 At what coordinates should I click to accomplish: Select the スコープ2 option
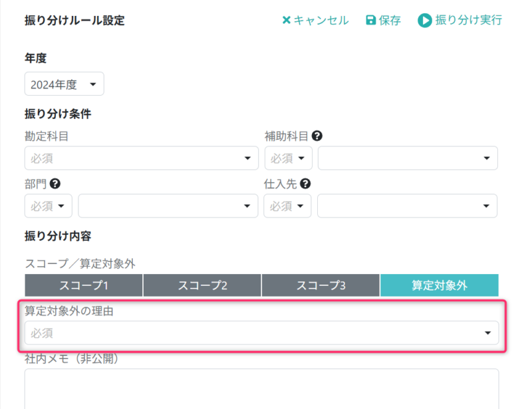tap(201, 285)
